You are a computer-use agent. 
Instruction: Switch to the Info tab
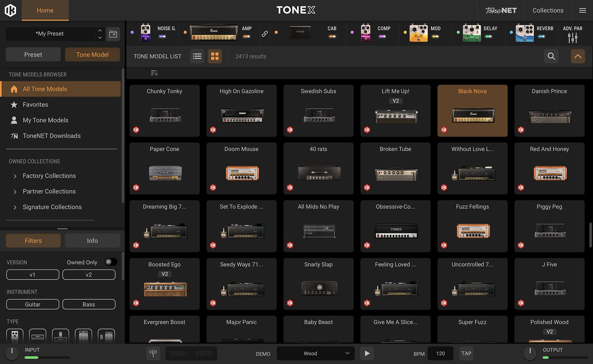92,241
